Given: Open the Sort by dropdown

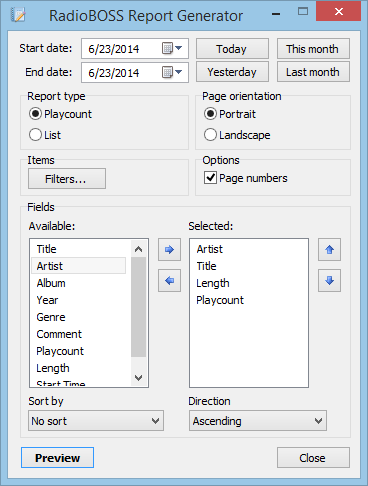Looking at the screenshot, I should tap(96, 421).
